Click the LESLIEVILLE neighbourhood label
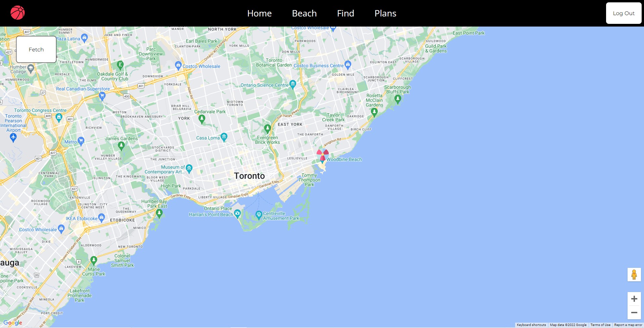The height and width of the screenshot is (328, 644). point(297,158)
